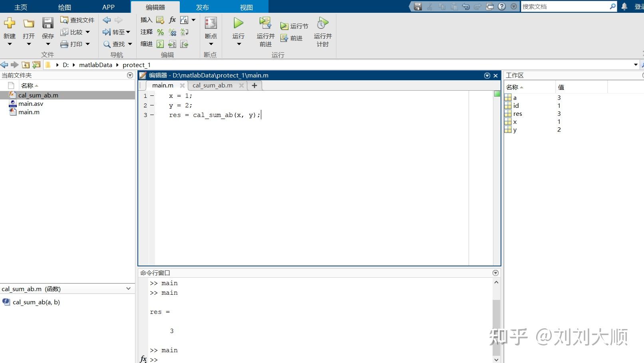Image resolution: width=644 pixels, height=363 pixels.
Task: Switch to the Publish ribbon tab
Action: point(202,7)
